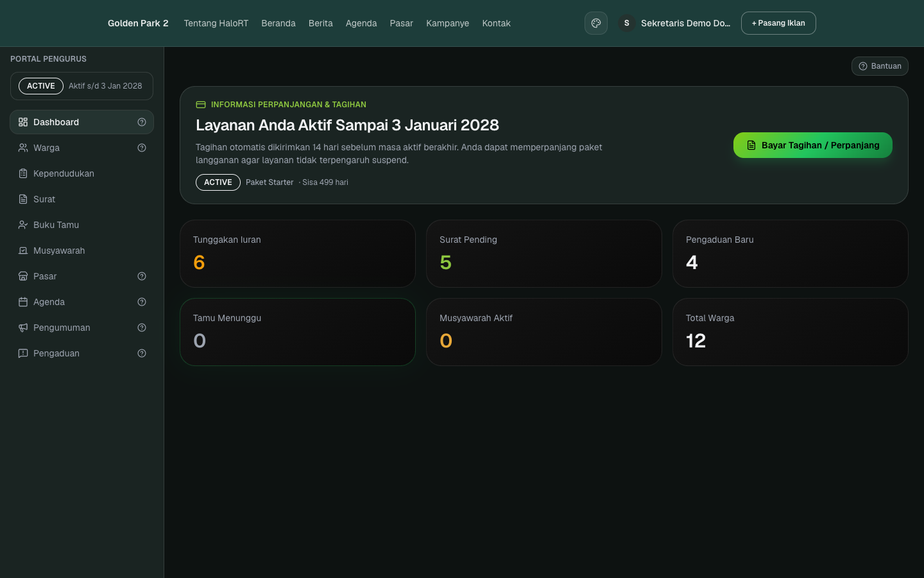Click the Tunggakan Iuran card
The image size is (924, 578).
[x=298, y=254]
